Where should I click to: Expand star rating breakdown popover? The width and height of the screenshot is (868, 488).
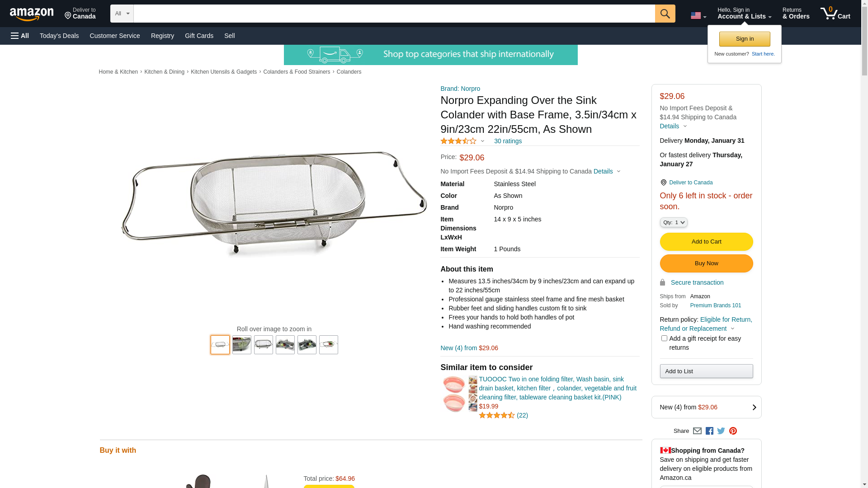point(462,141)
